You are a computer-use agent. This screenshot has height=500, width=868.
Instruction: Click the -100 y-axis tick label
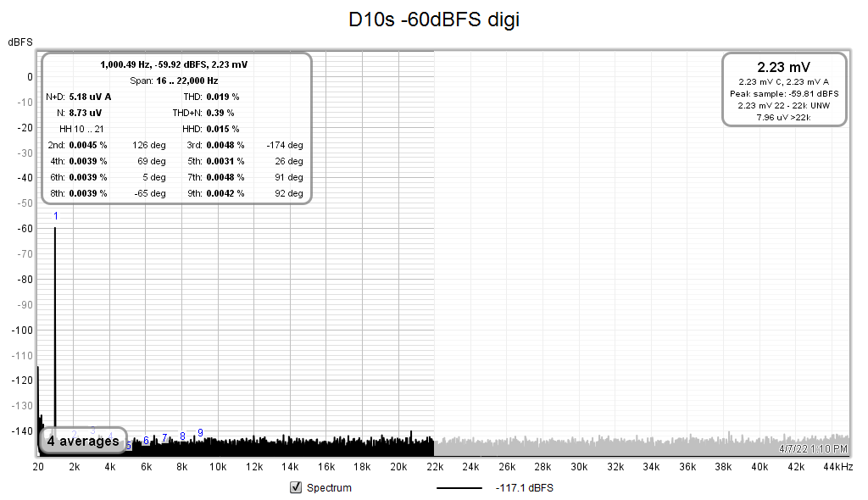coord(22,330)
